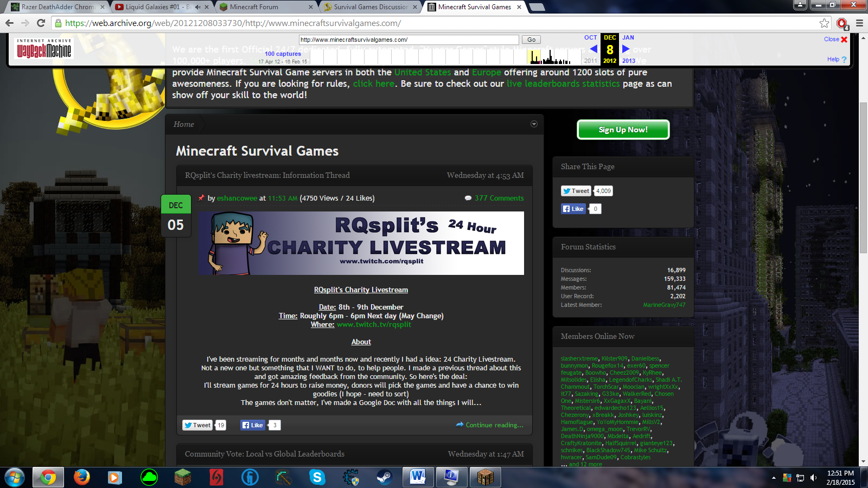Image resolution: width=868 pixels, height=488 pixels.
Task: Open volume control in system tray
Action: tap(813, 478)
